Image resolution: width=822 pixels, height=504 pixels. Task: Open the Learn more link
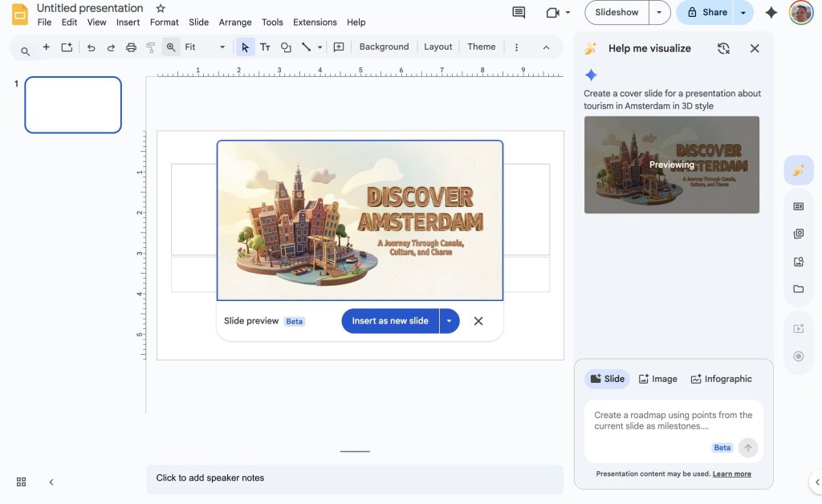point(731,474)
